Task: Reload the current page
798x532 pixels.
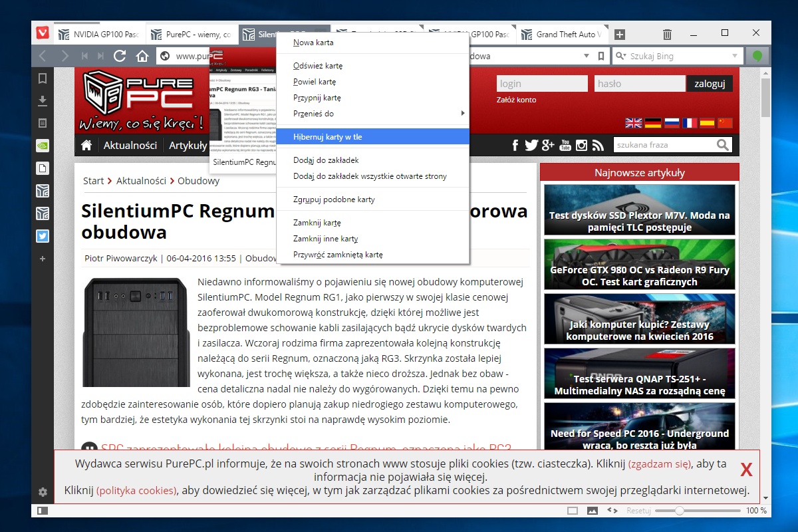Action: pyautogui.click(x=120, y=56)
